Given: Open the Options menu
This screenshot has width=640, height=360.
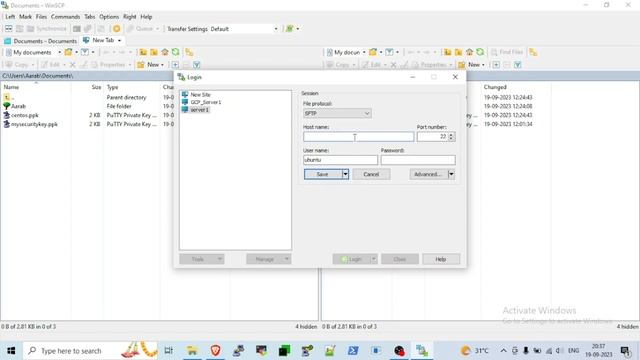Looking at the screenshot, I should coord(109,17).
